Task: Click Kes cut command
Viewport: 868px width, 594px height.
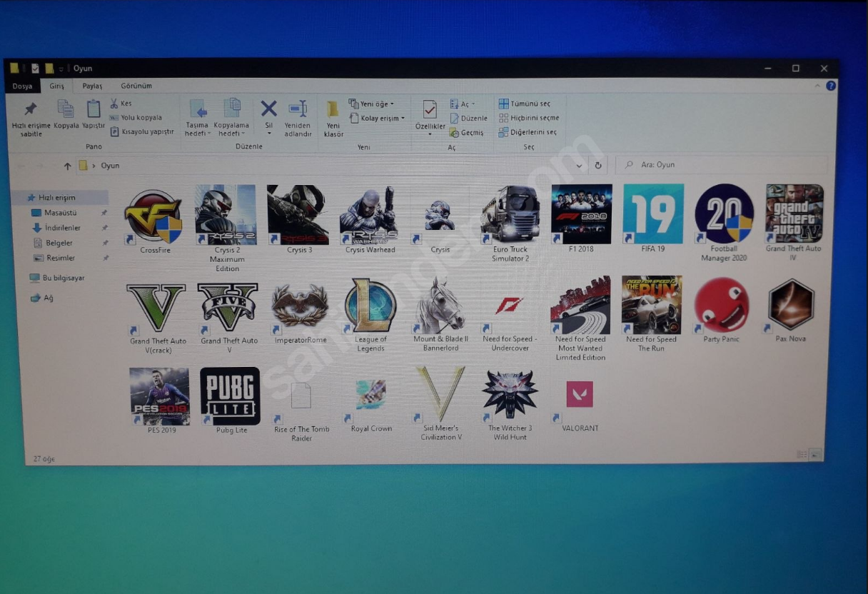Action: 121,104
